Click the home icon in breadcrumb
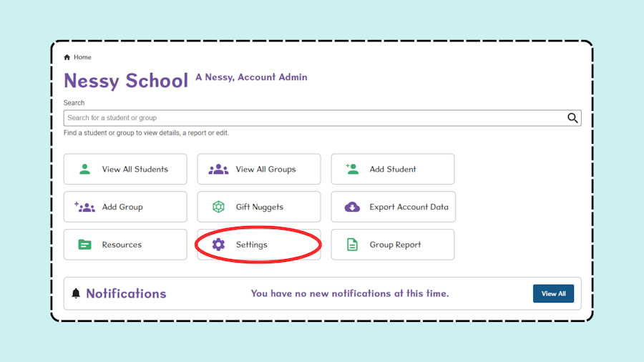Image resolution: width=644 pixels, height=362 pixels. point(67,57)
